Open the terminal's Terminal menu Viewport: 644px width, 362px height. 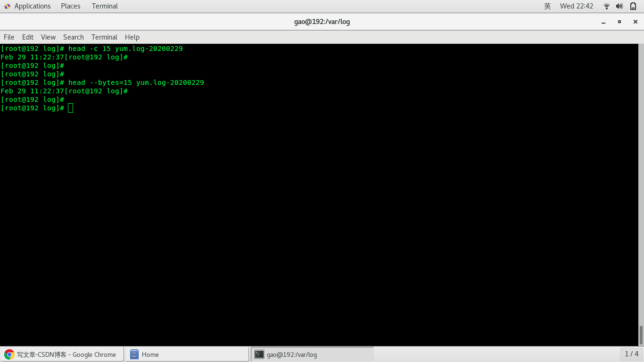(x=104, y=37)
